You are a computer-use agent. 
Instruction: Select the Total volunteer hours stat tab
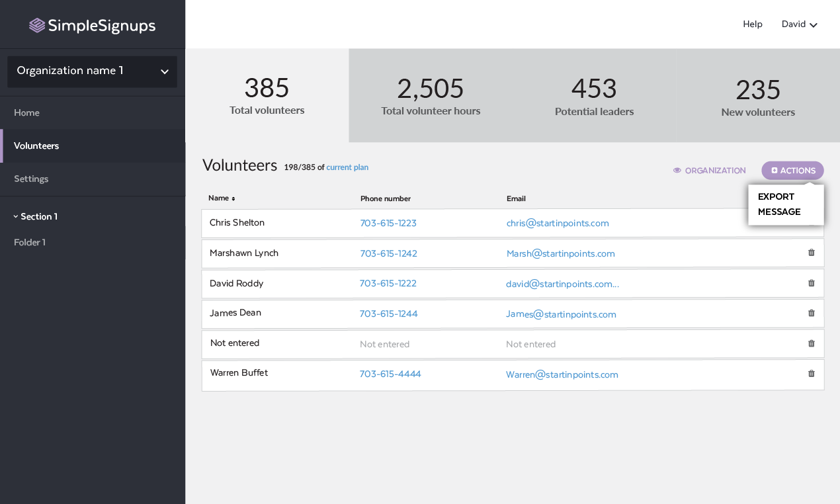click(431, 95)
